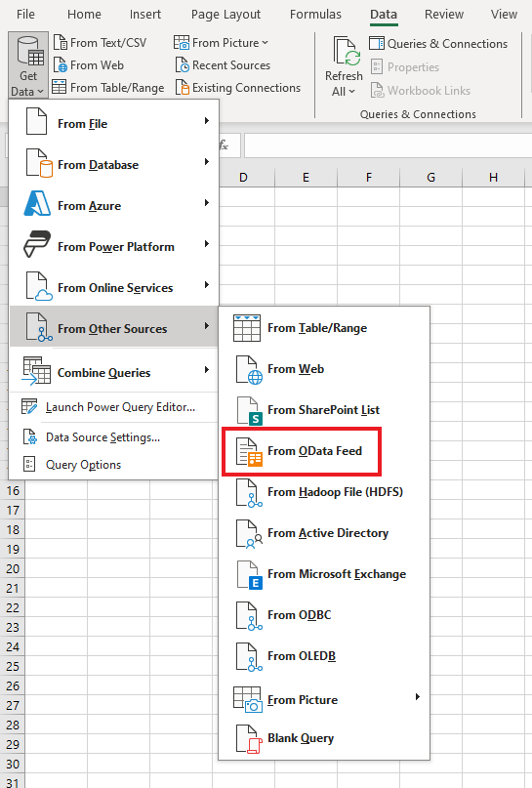Select row 25 header

[13, 666]
